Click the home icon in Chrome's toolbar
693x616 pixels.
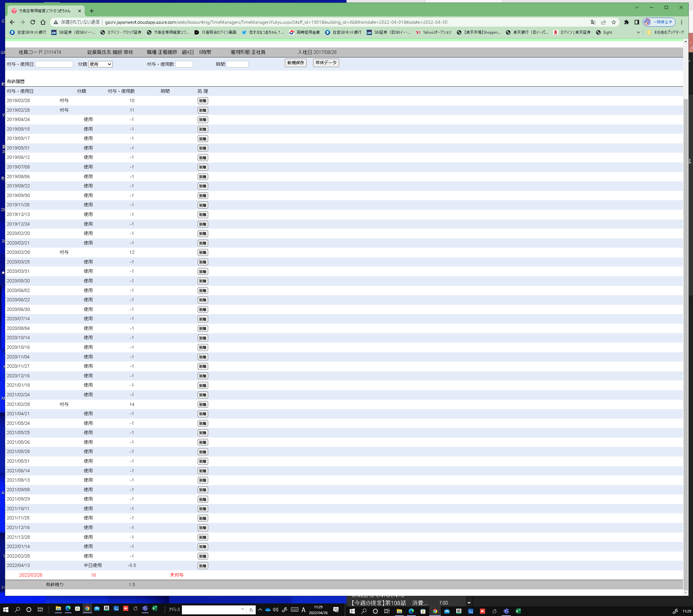point(43,22)
